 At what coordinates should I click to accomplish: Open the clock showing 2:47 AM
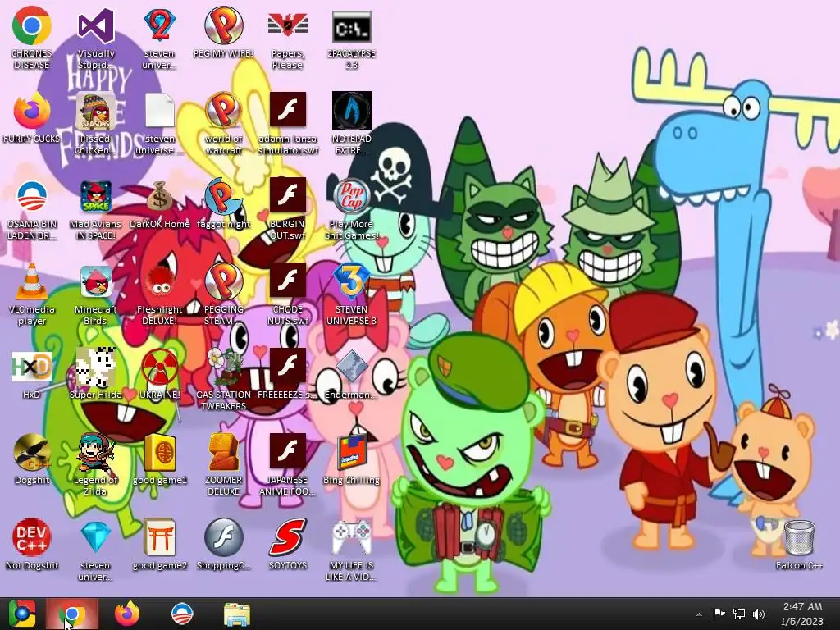tap(802, 614)
